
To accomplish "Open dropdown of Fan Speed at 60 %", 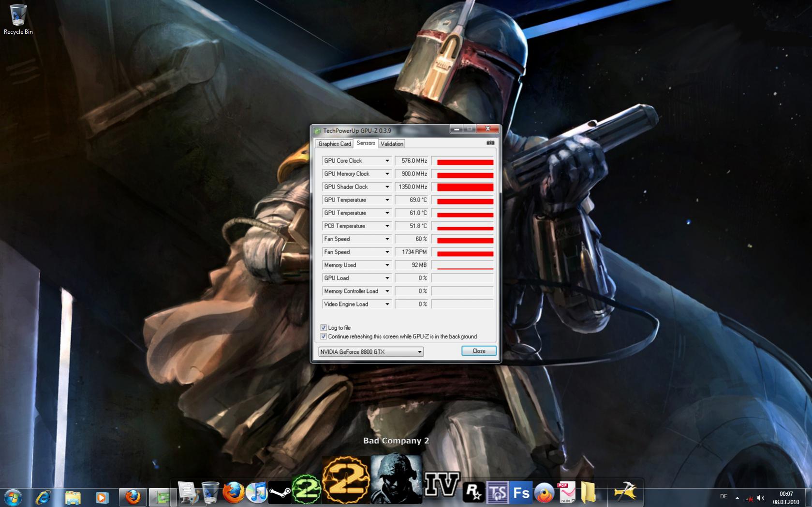I will (x=387, y=239).
